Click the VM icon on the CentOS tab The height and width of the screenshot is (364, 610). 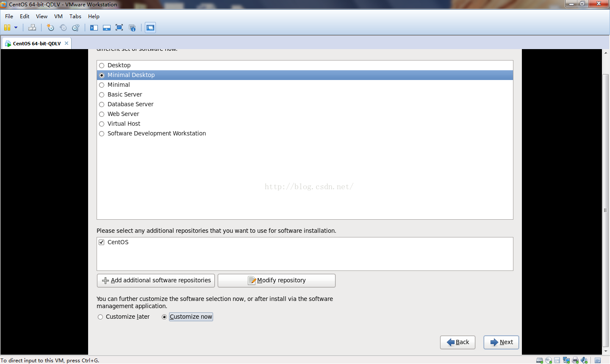(x=8, y=44)
